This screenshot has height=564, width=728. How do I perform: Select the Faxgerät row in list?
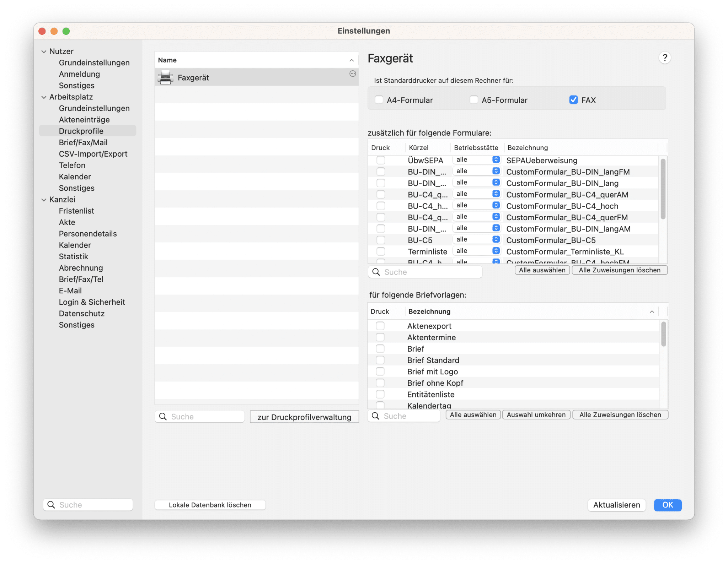point(257,77)
